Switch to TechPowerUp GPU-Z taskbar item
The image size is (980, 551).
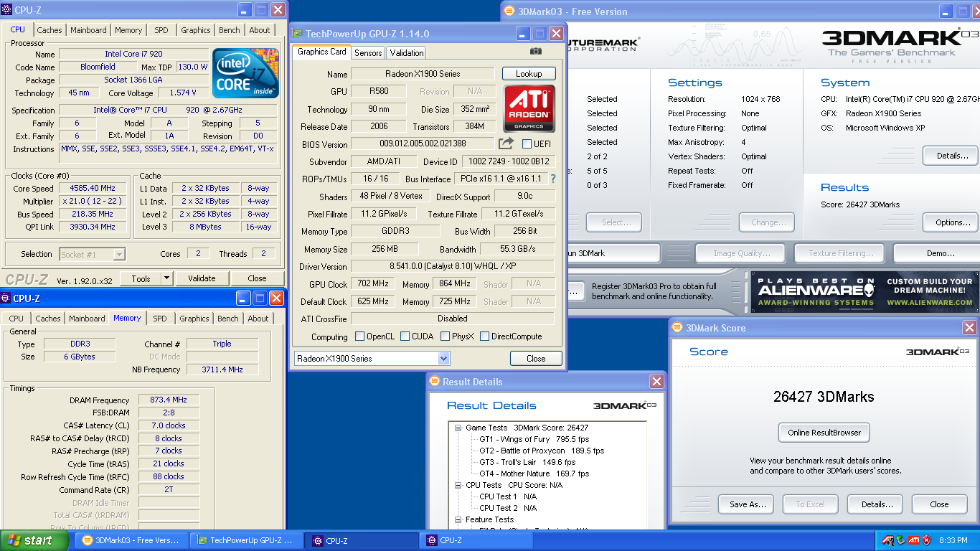[x=246, y=540]
